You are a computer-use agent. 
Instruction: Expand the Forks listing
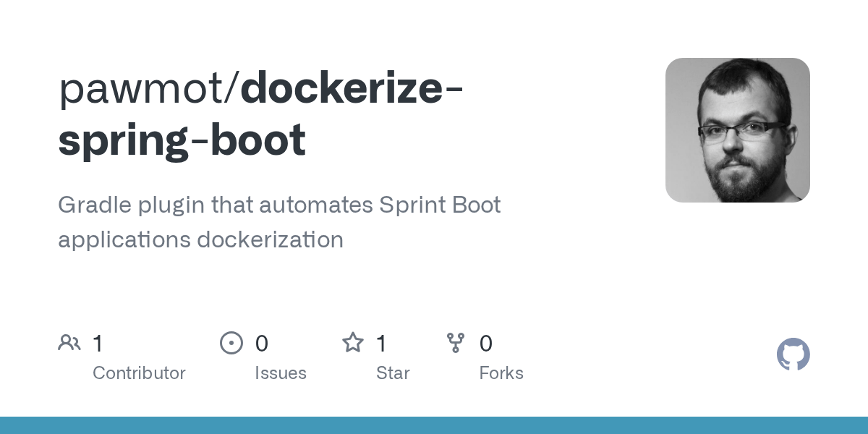(x=501, y=373)
